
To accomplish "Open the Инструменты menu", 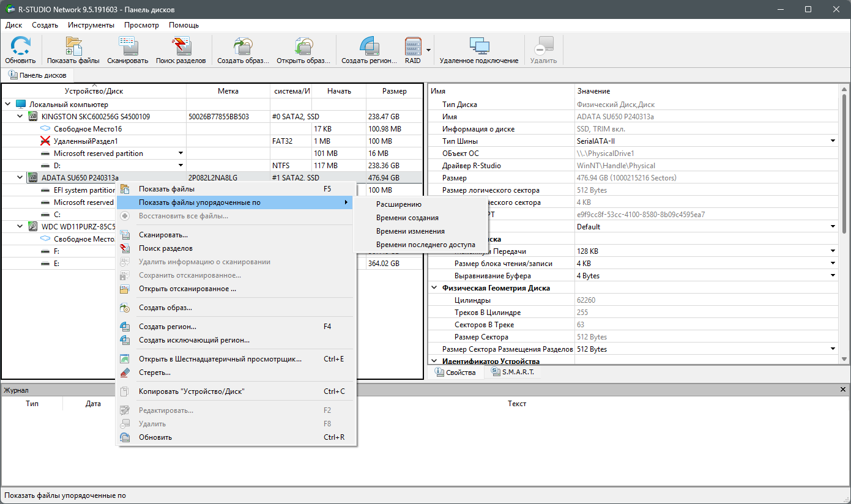I will 91,25.
